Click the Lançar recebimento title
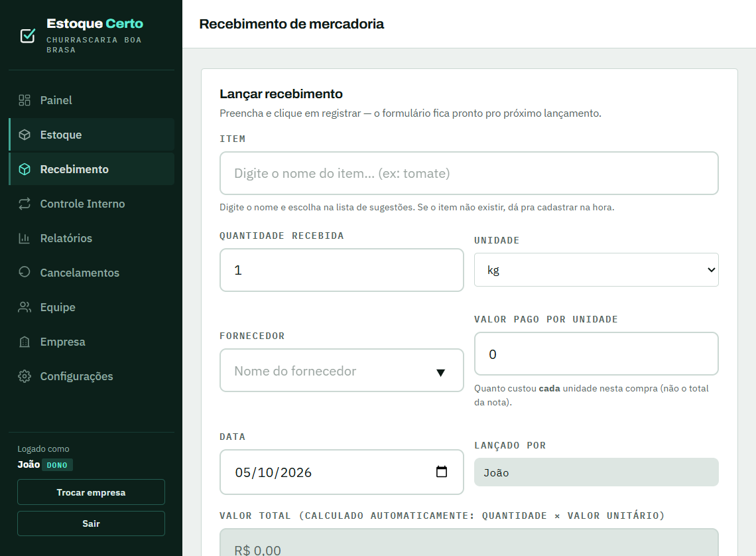Viewport: 756px width, 556px height. (x=281, y=94)
